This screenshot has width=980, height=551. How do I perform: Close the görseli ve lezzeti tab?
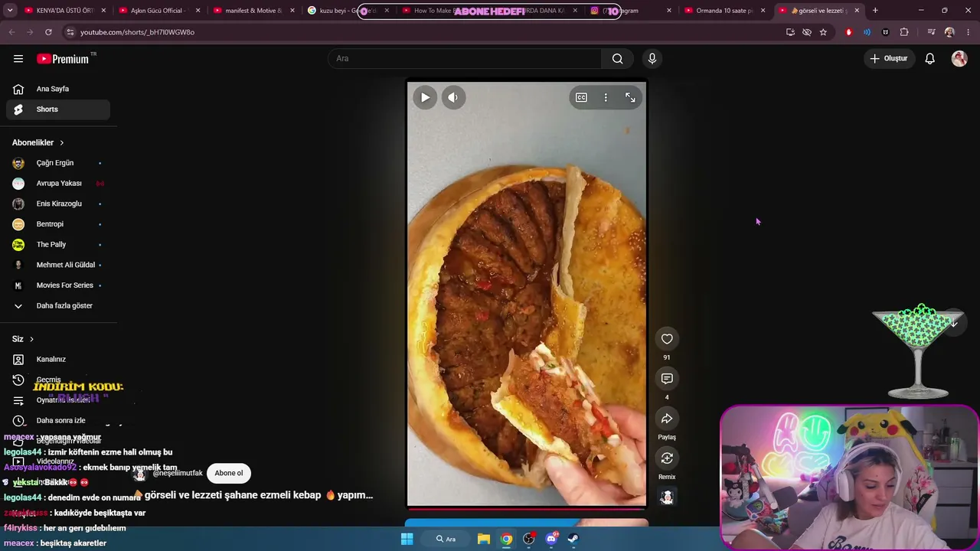857,11
